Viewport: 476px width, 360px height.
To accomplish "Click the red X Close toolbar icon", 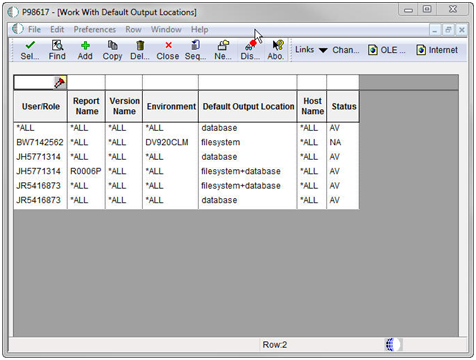I will [169, 45].
